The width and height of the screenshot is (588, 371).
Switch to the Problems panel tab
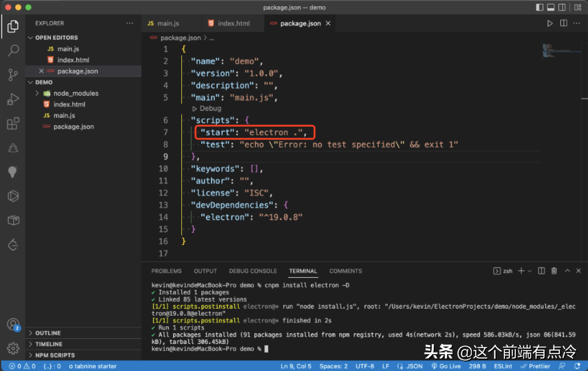click(166, 271)
